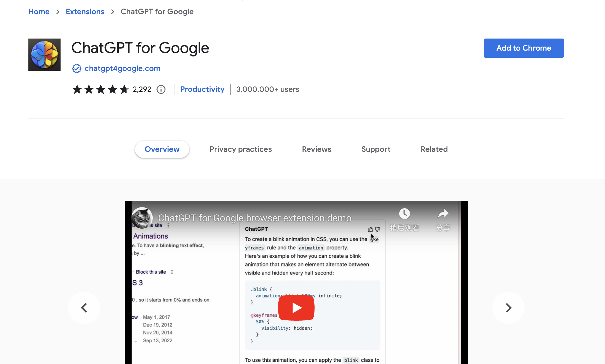This screenshot has height=364, width=605.
Task: Navigate to next screenshot using right arrow
Action: (509, 308)
